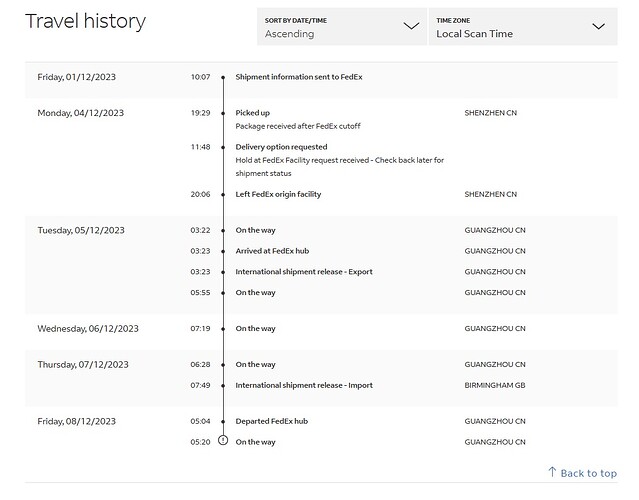Click the chevron next to Ascending
Viewport: 639px width, 500px height.
tap(411, 27)
